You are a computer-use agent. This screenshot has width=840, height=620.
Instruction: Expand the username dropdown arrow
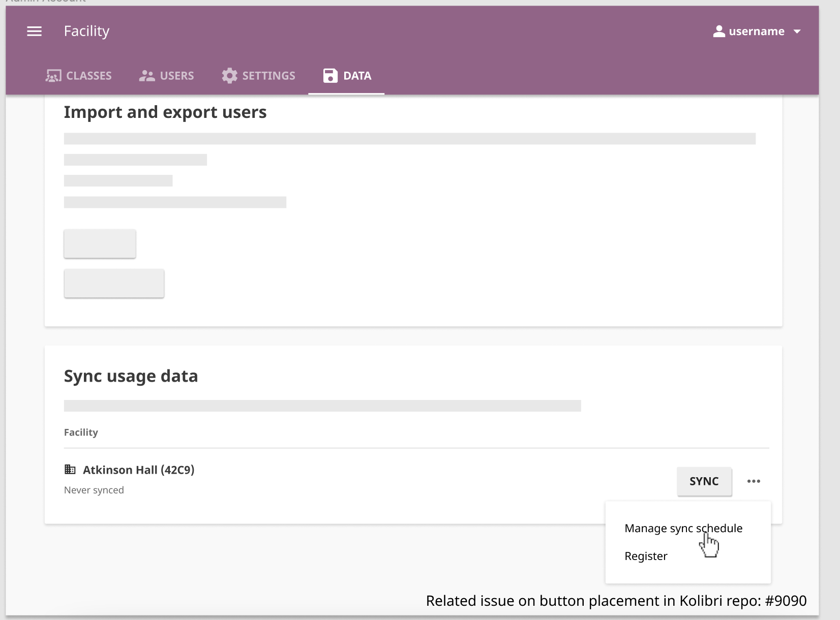[x=796, y=31]
